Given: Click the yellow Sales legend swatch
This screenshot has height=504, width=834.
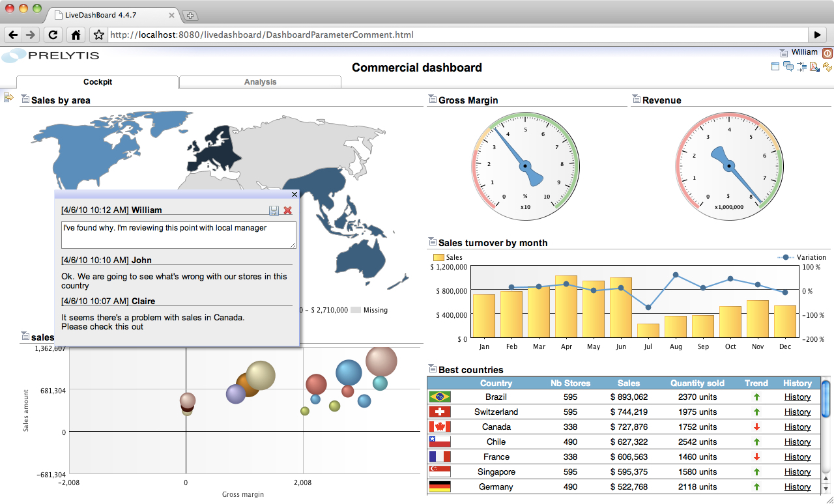Looking at the screenshot, I should 439,258.
